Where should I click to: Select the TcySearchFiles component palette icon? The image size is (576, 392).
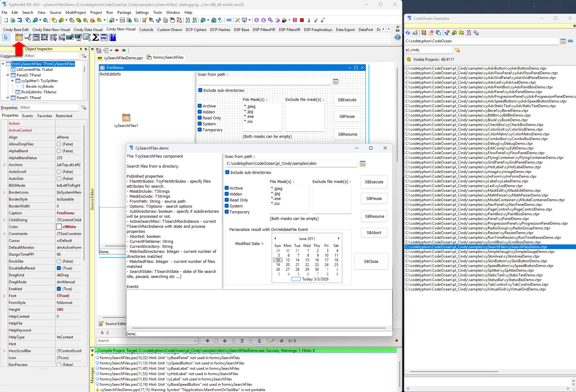19,38
